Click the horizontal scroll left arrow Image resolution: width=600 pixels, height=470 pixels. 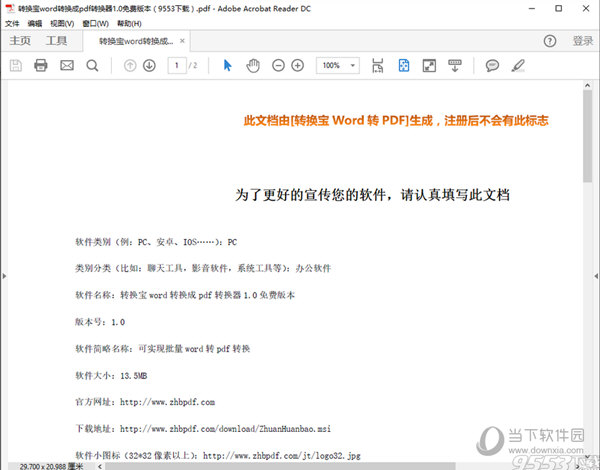(x=100, y=466)
